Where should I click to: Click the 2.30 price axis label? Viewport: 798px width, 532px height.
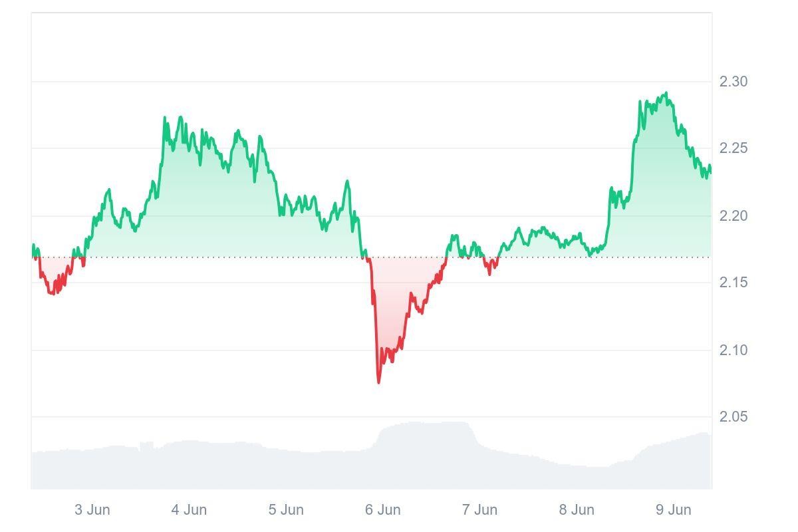[x=733, y=82]
